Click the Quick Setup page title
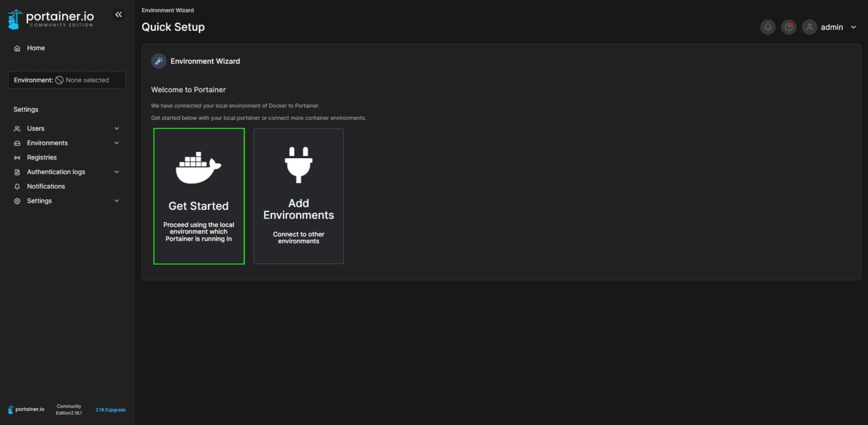This screenshot has height=425, width=868. [173, 27]
